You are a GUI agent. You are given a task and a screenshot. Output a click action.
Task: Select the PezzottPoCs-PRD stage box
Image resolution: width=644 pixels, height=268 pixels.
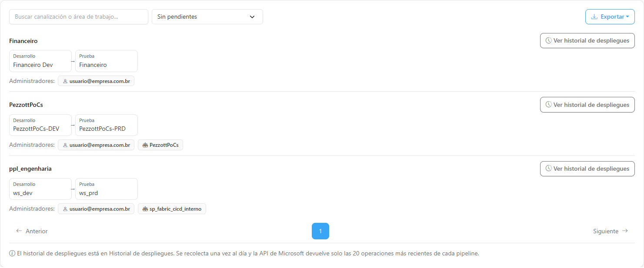coord(107,125)
